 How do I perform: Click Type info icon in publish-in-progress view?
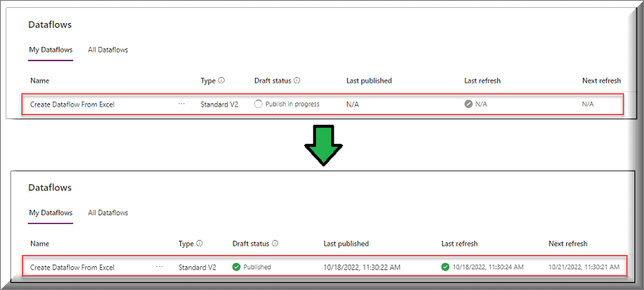click(x=222, y=80)
